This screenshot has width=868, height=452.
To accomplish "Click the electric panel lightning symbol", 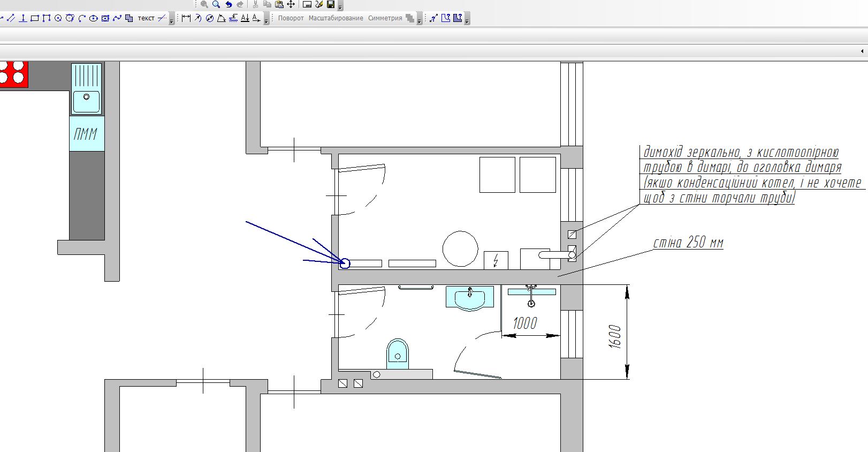I will [496, 260].
